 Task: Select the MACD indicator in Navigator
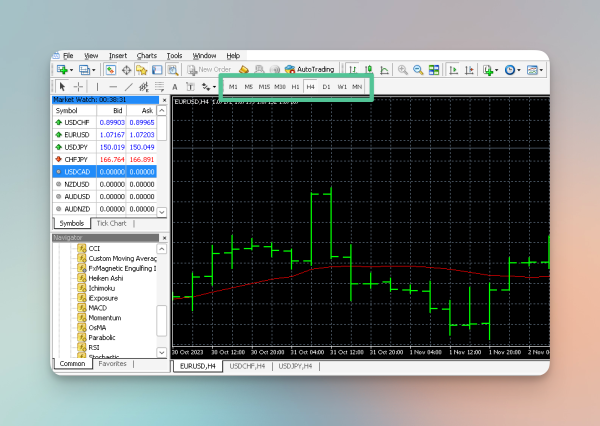(x=97, y=308)
